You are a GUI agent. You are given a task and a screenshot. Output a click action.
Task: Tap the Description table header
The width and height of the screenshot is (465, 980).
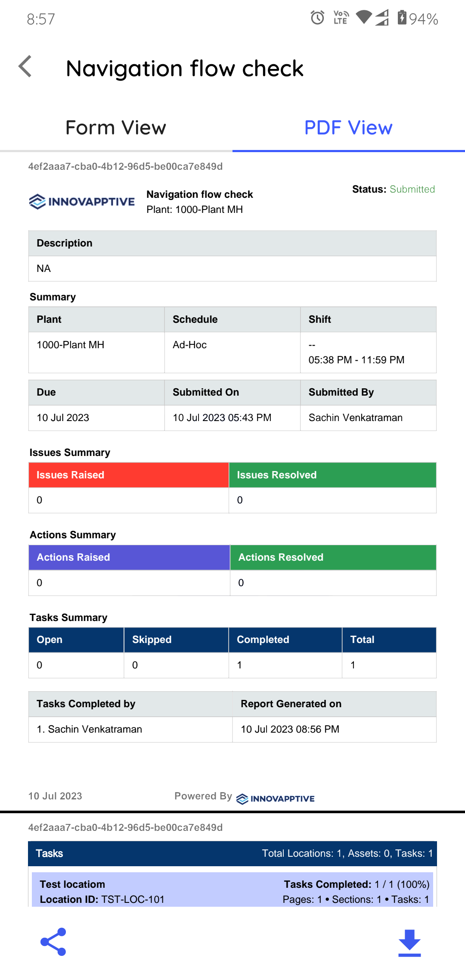click(x=232, y=243)
